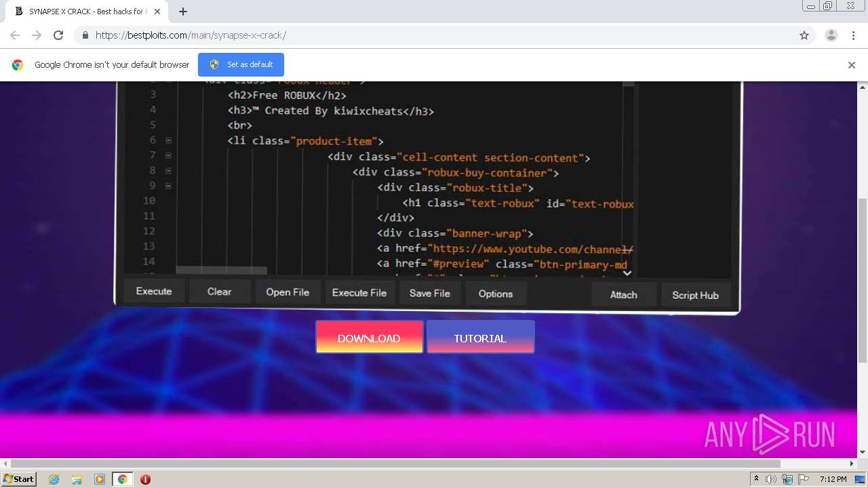Click the show desktop tray icon

point(861,479)
